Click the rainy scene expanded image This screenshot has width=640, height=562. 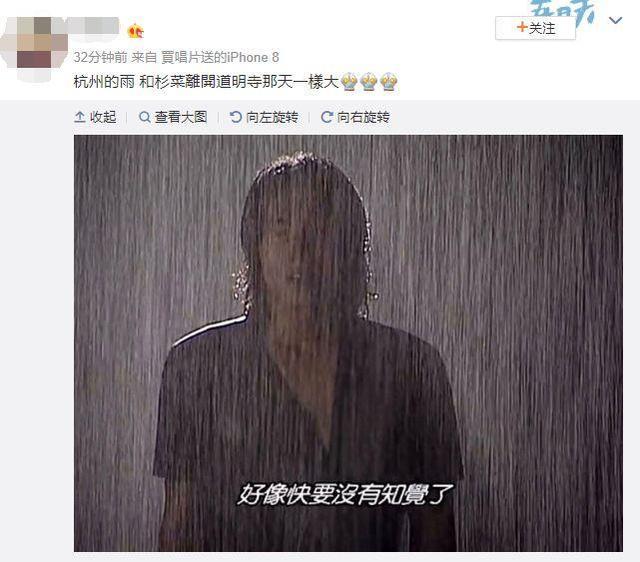pos(348,343)
